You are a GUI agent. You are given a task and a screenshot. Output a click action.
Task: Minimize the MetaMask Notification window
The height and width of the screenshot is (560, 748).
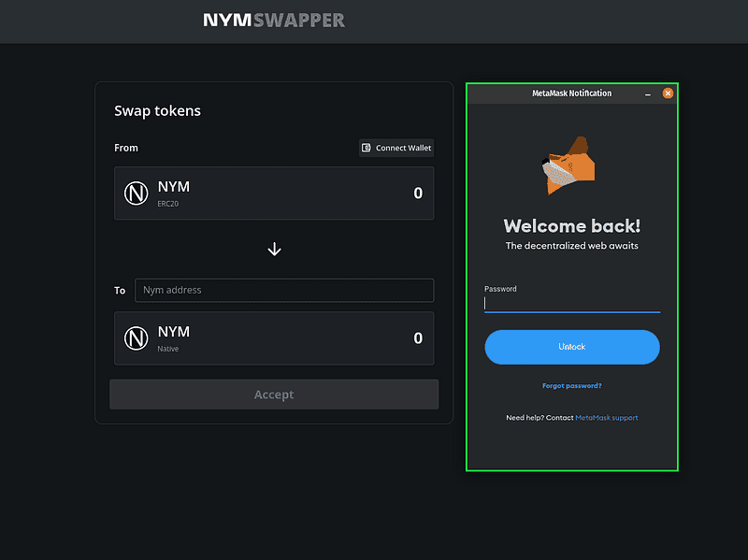pyautogui.click(x=648, y=93)
